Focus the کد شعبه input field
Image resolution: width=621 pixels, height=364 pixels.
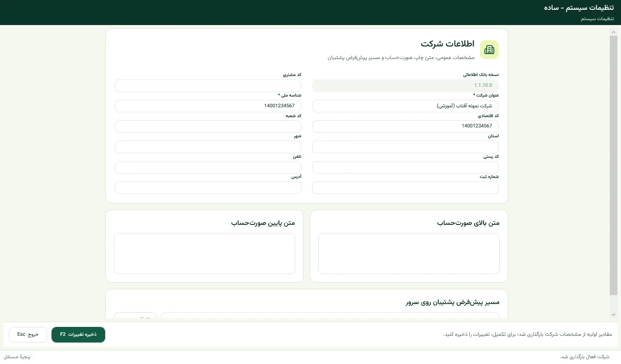208,127
